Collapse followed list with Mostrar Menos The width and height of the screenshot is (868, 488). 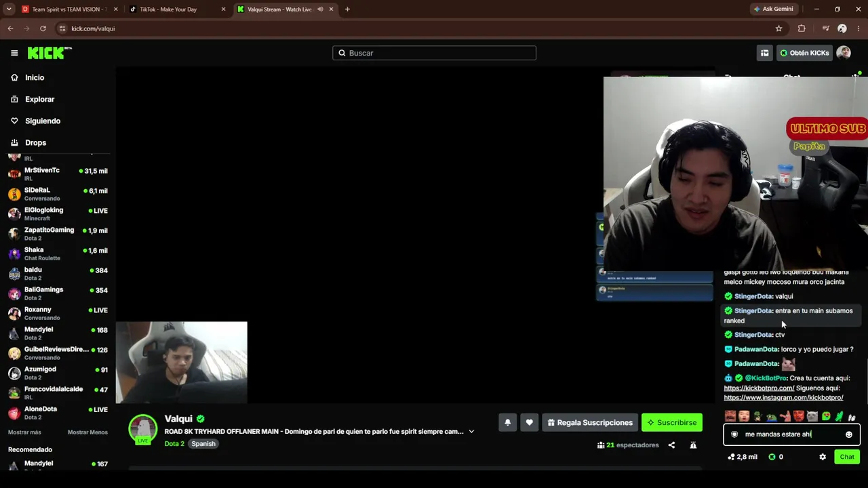[87, 432]
